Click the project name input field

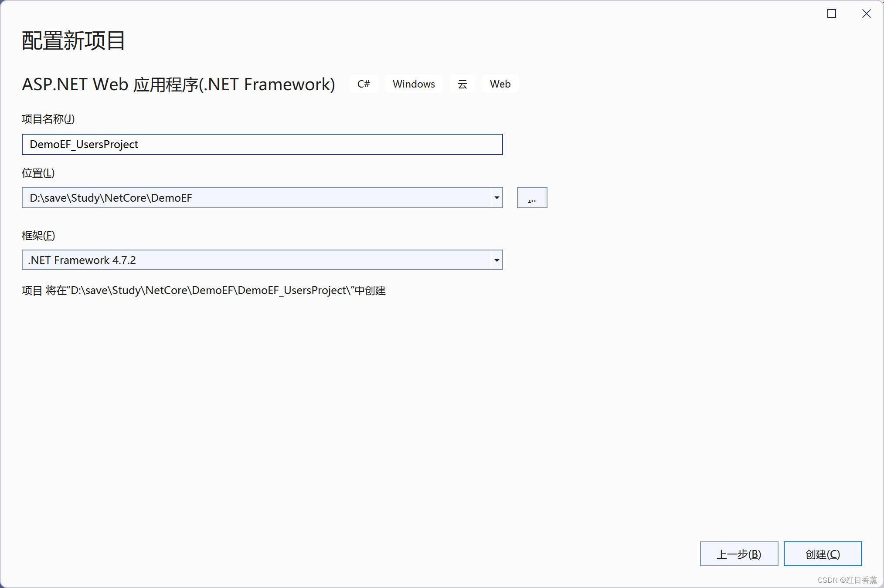point(262,144)
